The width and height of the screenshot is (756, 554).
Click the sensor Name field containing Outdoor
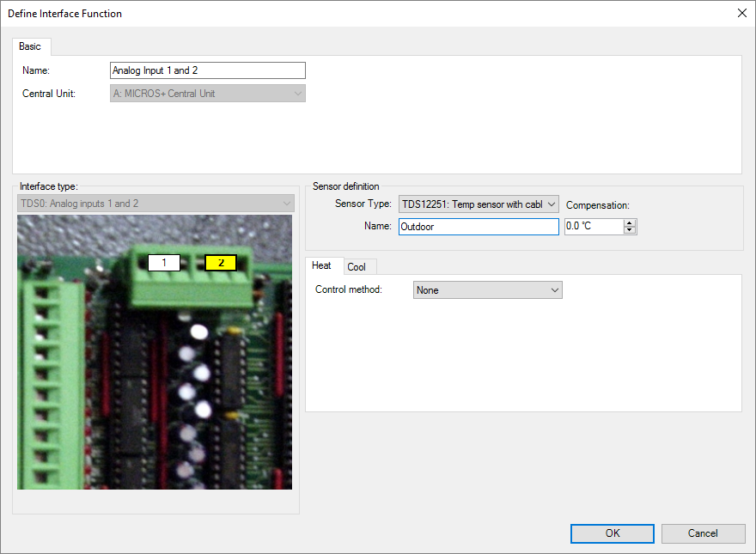point(478,227)
